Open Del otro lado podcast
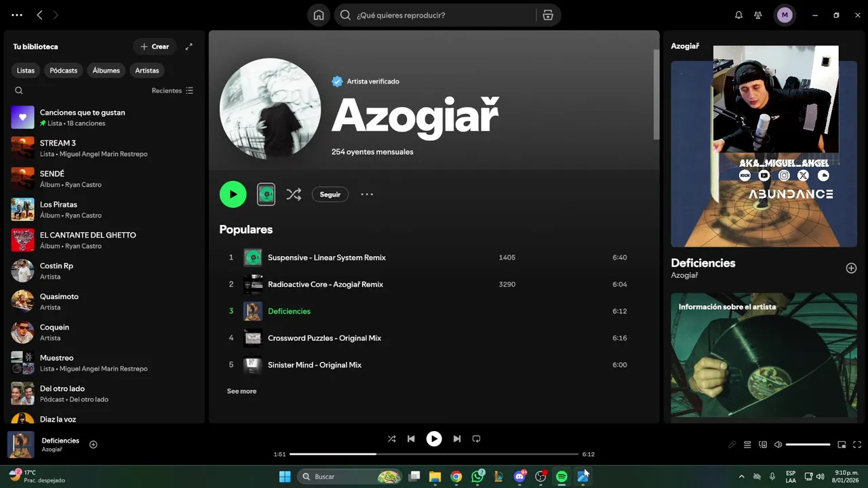 [x=104, y=394]
